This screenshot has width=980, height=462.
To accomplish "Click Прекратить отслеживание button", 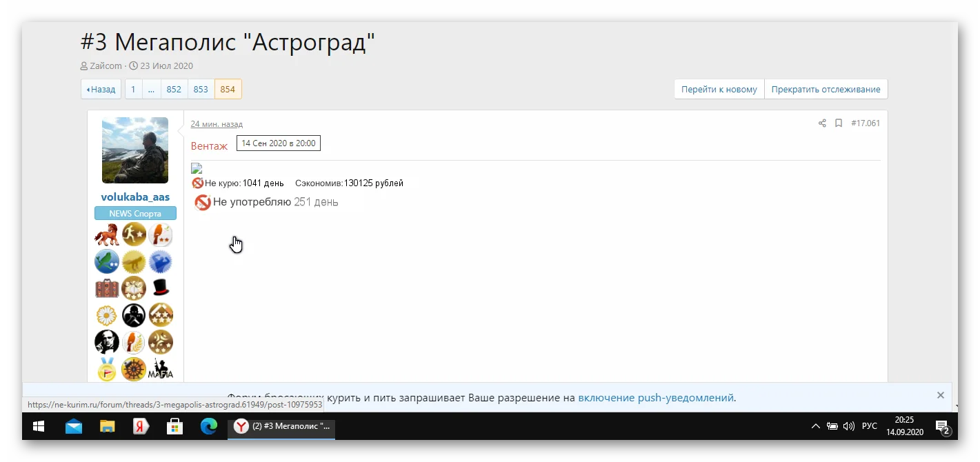I will point(826,89).
